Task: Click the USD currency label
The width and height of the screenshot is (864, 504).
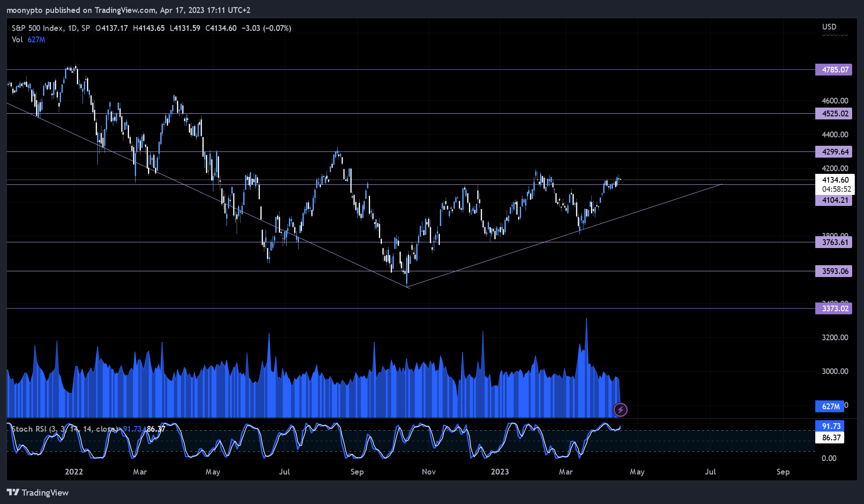Action: [x=829, y=27]
